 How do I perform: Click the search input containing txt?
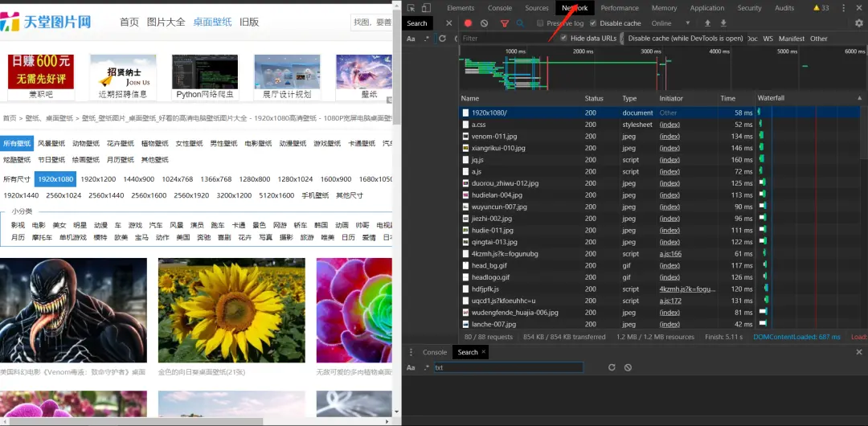click(508, 367)
